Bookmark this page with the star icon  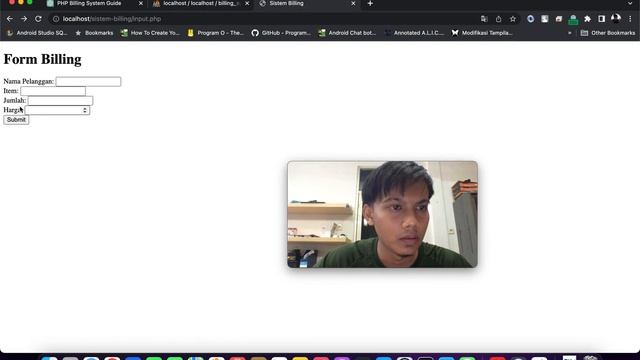point(513,19)
